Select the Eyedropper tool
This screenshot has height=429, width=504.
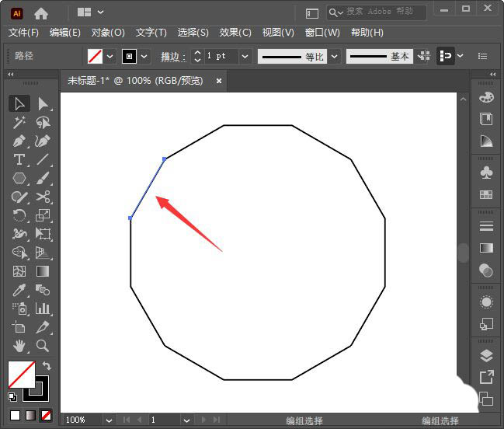(x=19, y=290)
